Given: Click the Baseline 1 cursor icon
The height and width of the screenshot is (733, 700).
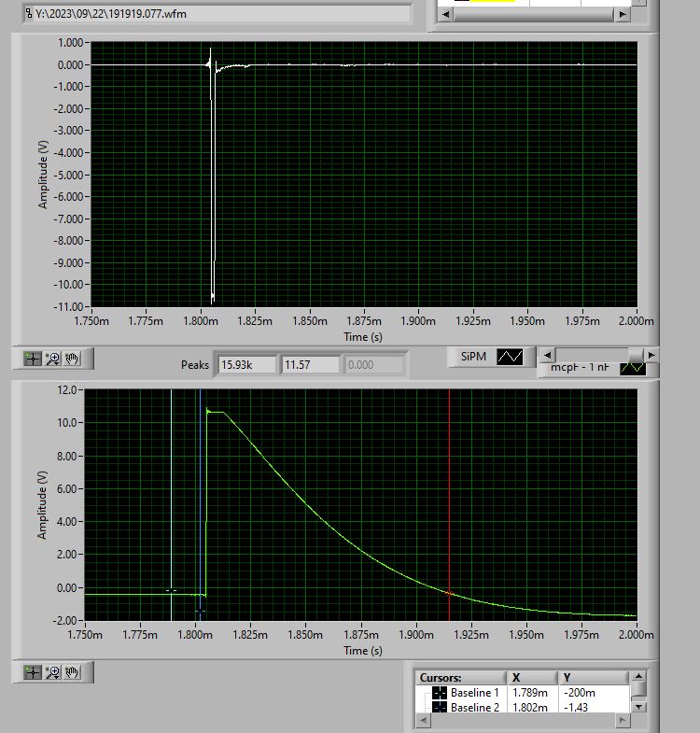Looking at the screenshot, I should [x=440, y=692].
